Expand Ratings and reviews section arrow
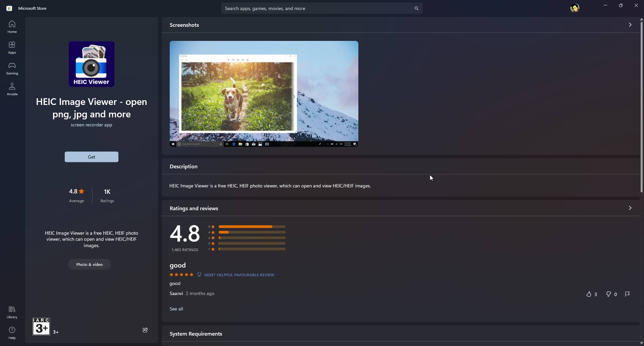This screenshot has width=644, height=346. coord(630,208)
